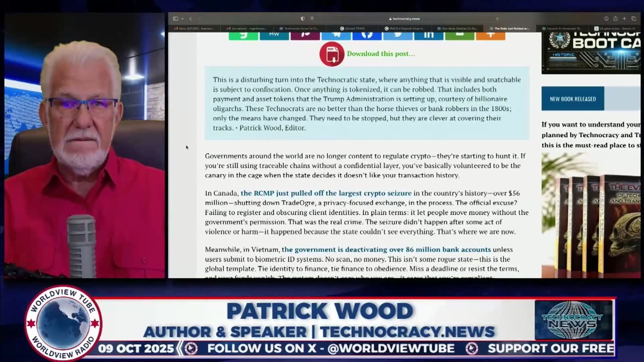Toggle Reader view icon in toolbar

pyautogui.click(x=312, y=19)
